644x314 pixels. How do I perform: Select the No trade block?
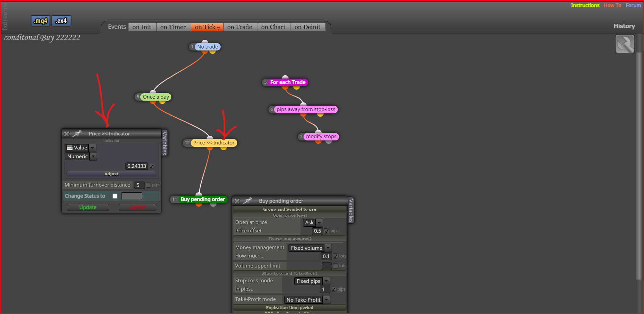coord(208,47)
